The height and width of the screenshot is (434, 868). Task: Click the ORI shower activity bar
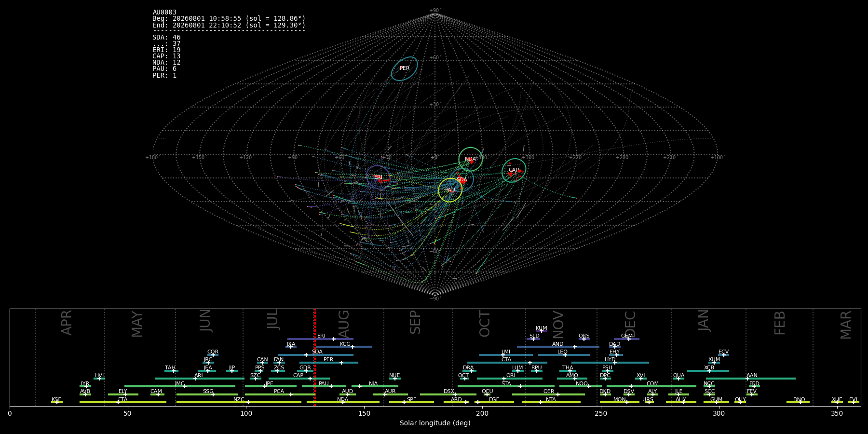coord(510,379)
